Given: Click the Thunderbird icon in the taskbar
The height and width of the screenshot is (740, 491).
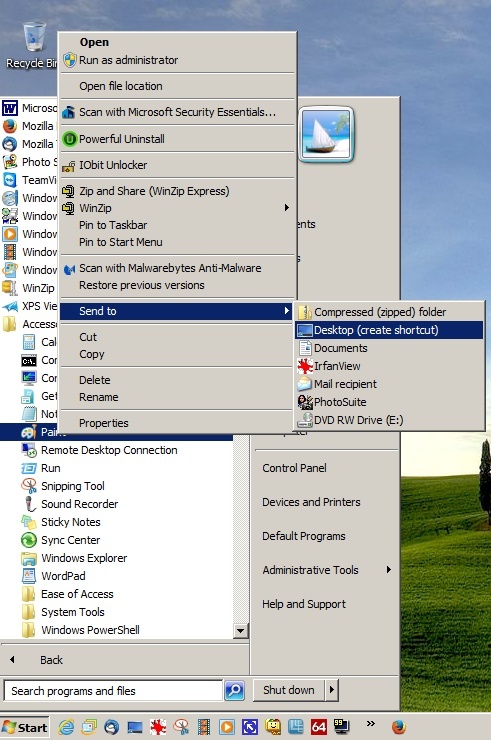Looking at the screenshot, I should [111, 727].
